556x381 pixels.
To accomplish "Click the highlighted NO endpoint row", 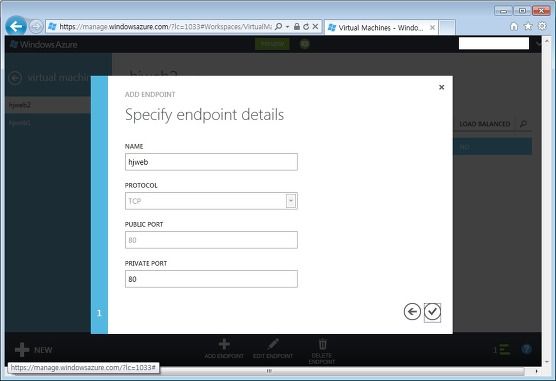I will pos(492,147).
